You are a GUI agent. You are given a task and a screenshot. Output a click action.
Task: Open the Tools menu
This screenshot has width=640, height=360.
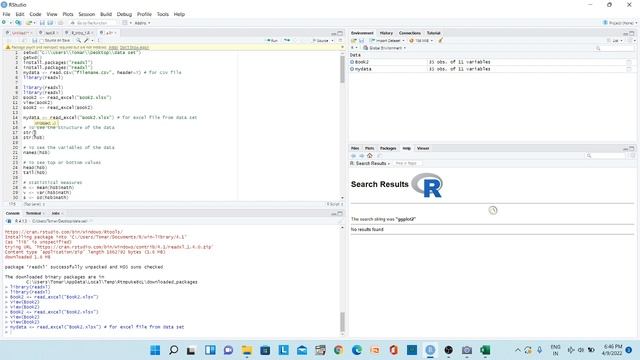(x=162, y=14)
